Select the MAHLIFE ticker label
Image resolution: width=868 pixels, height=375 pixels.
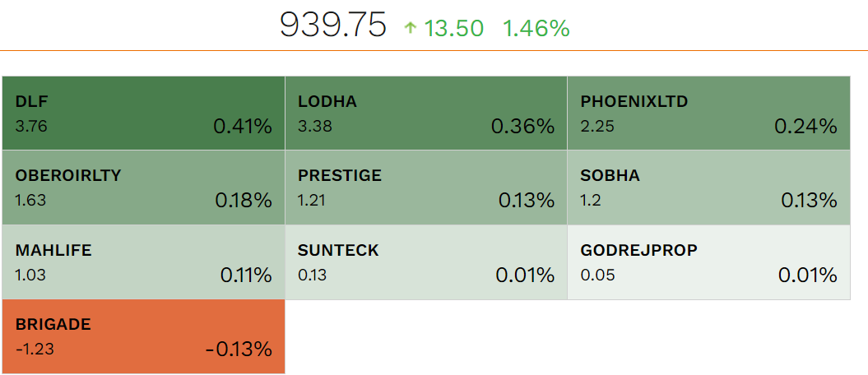click(x=53, y=250)
